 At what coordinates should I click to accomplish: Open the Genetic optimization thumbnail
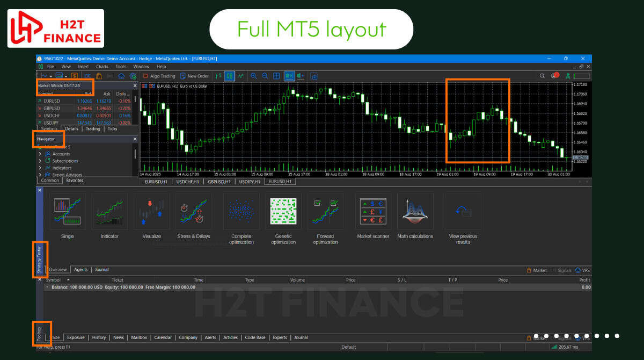(283, 211)
